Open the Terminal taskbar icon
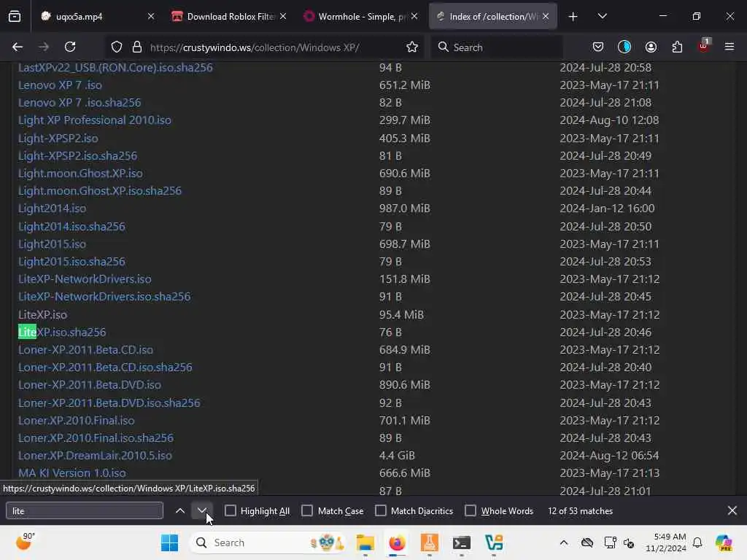The width and height of the screenshot is (747, 560). pos(462,542)
